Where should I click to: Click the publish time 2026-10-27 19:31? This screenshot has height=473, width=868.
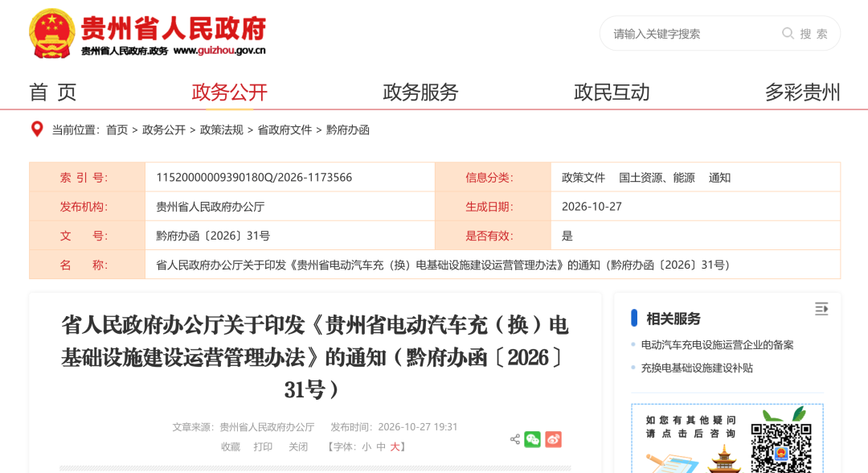tap(417, 427)
